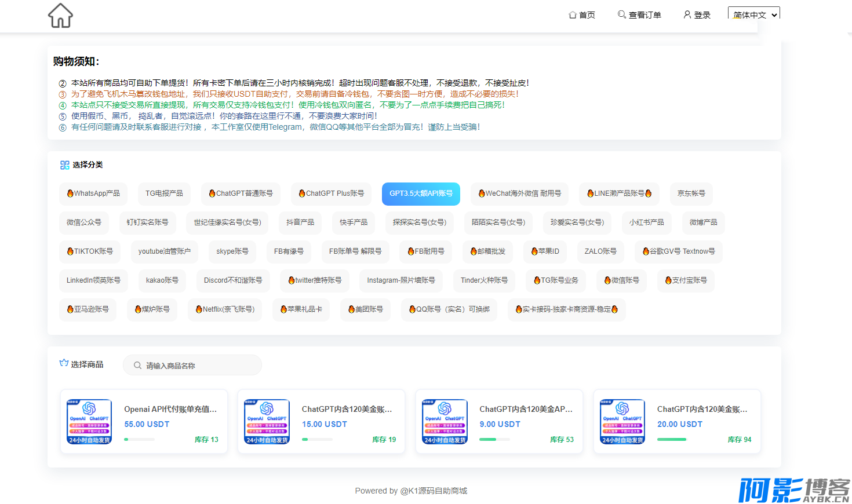This screenshot has height=504, width=852.
Task: Choose the ChatGPT普通账号 category
Action: tap(241, 193)
